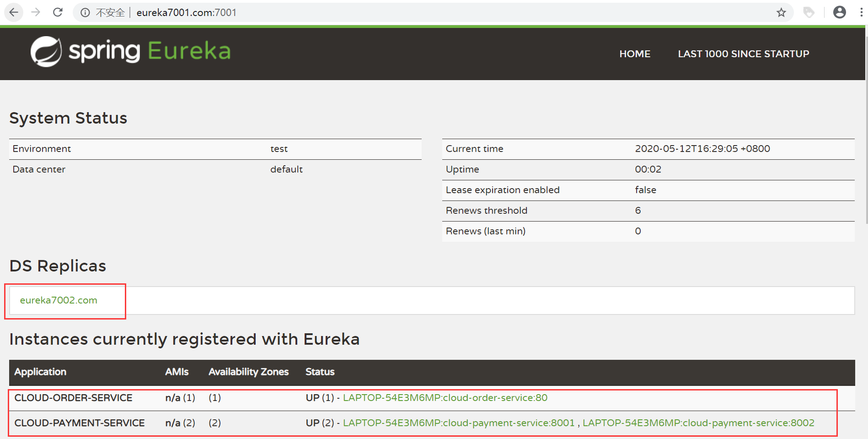Open the tag extension icon

809,12
